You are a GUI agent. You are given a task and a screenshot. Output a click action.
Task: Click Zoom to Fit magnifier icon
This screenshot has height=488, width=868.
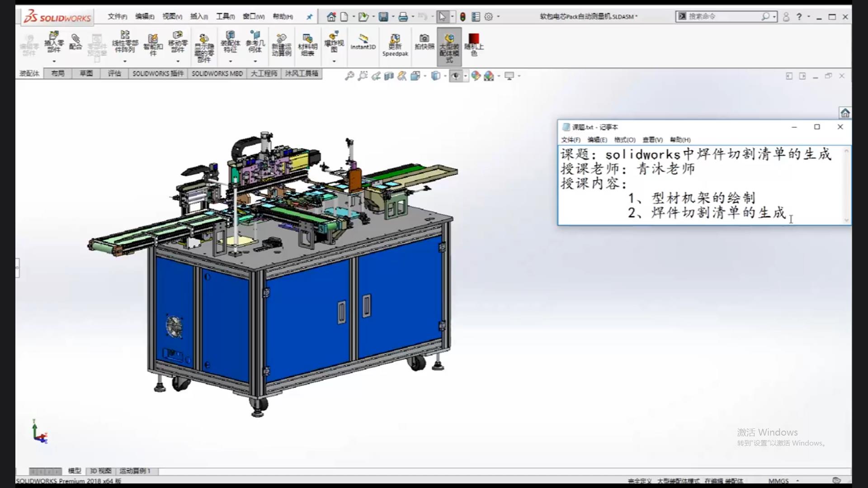tap(349, 76)
